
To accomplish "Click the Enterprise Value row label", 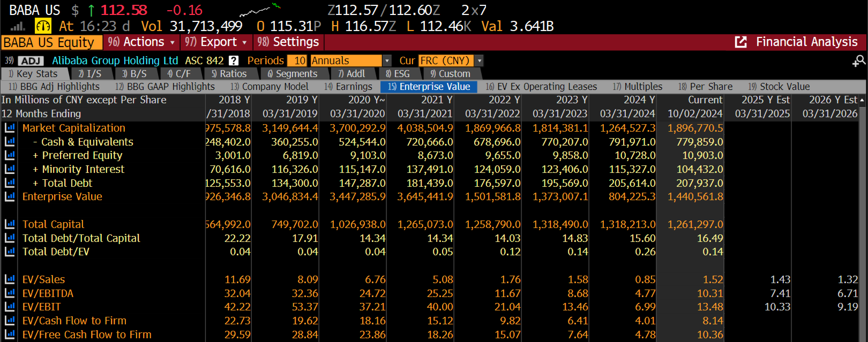I will tap(62, 197).
